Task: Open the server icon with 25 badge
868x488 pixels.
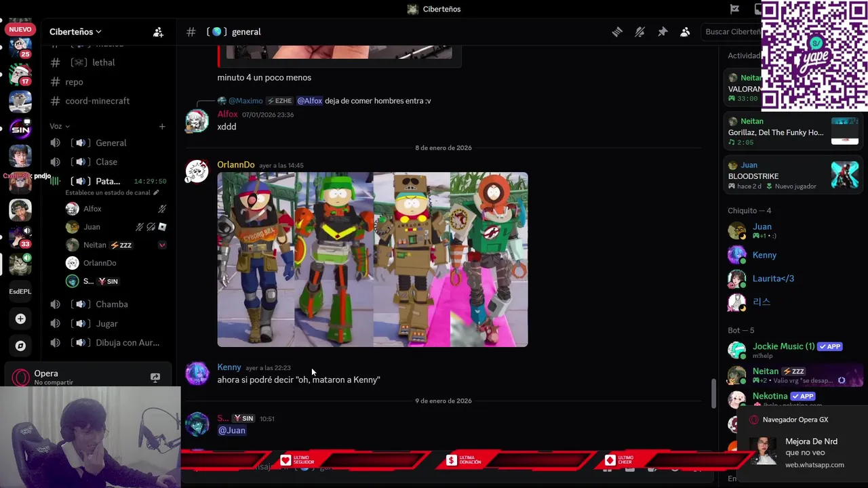Action: (20, 47)
